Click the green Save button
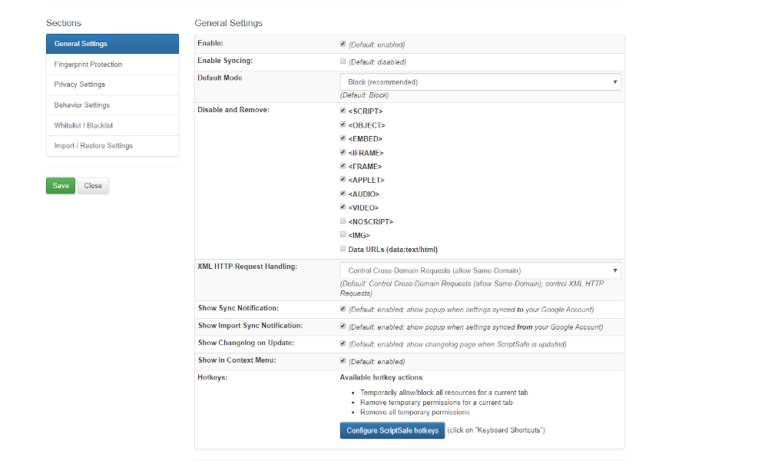Image resolution: width=768 pixels, height=461 pixels. click(60, 186)
